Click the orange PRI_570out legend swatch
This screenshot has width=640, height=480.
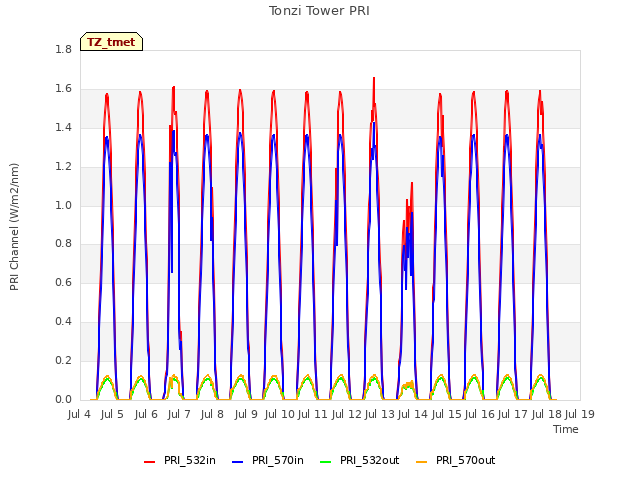[422, 462]
